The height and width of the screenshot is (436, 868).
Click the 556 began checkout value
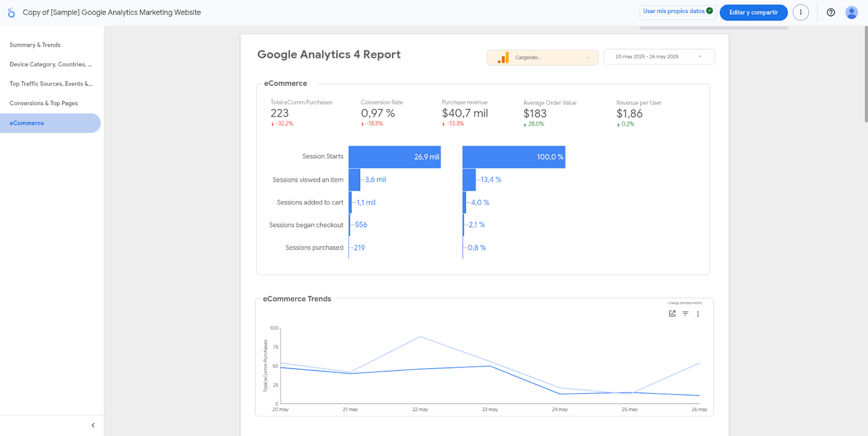[x=361, y=225]
